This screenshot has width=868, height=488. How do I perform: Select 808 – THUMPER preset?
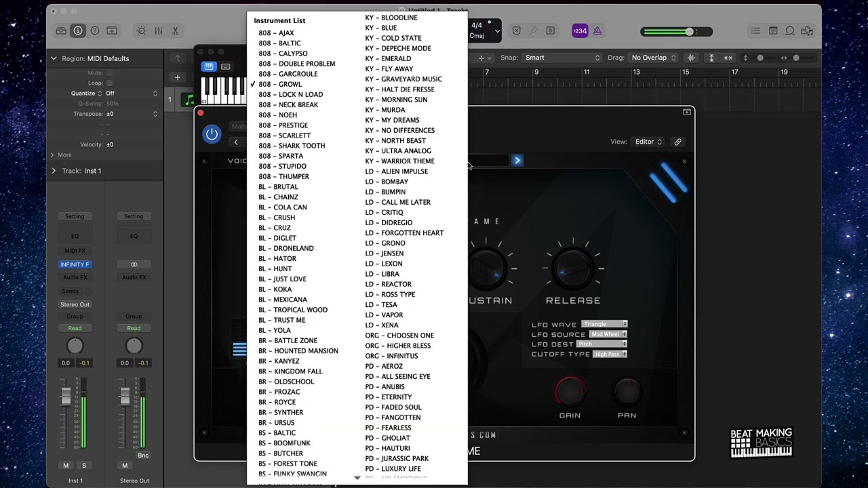(283, 176)
